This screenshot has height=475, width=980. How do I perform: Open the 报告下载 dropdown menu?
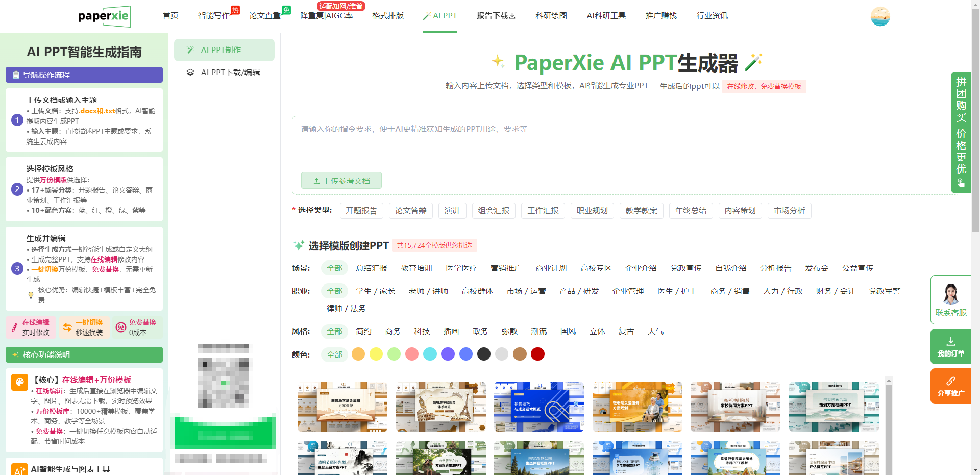click(x=496, y=16)
